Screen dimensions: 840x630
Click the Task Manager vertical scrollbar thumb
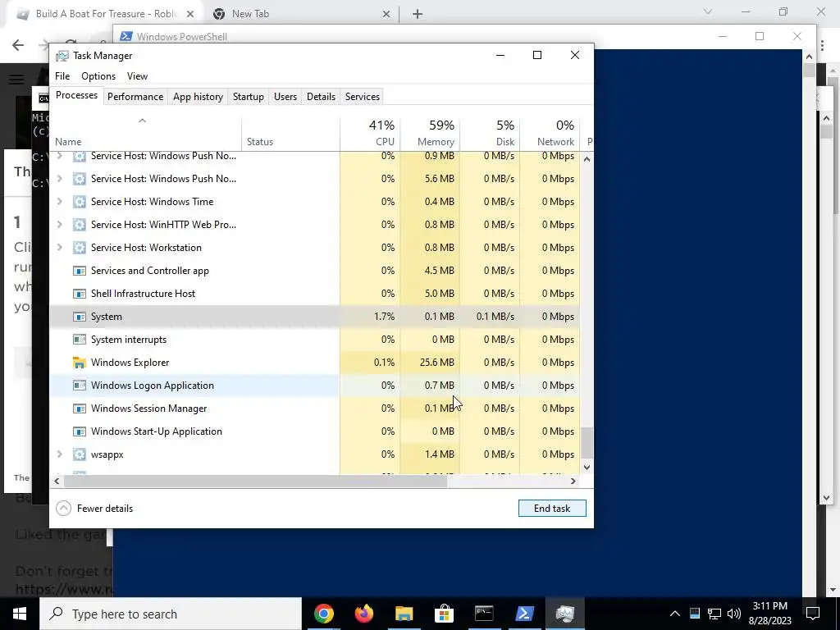coord(587,442)
